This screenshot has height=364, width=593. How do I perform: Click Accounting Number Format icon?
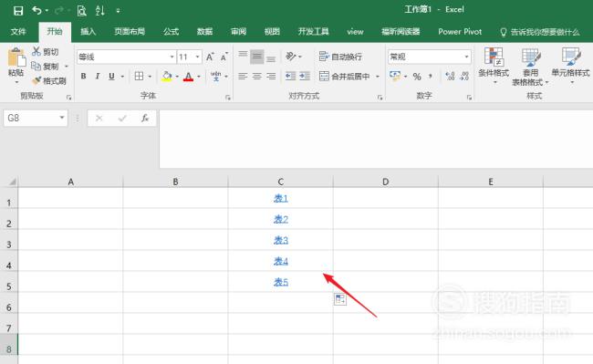395,77
